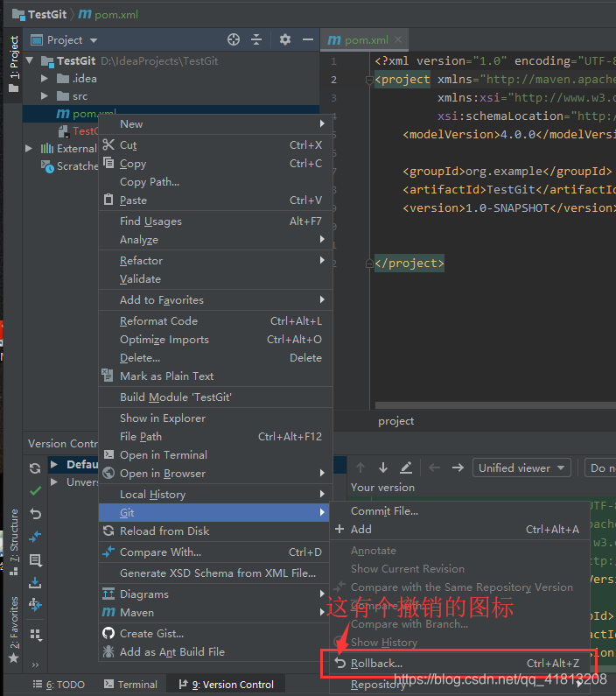Open the Unified viewer dropdown
The image size is (616, 696).
coord(521,468)
